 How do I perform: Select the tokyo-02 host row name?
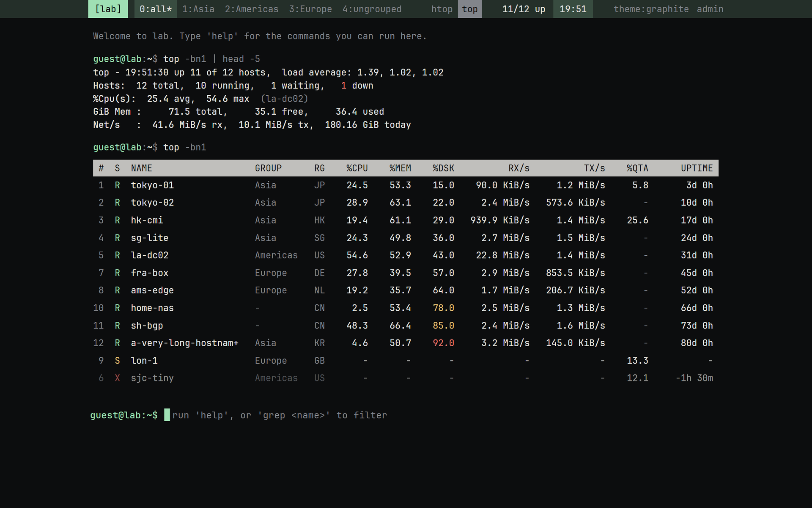coord(152,202)
